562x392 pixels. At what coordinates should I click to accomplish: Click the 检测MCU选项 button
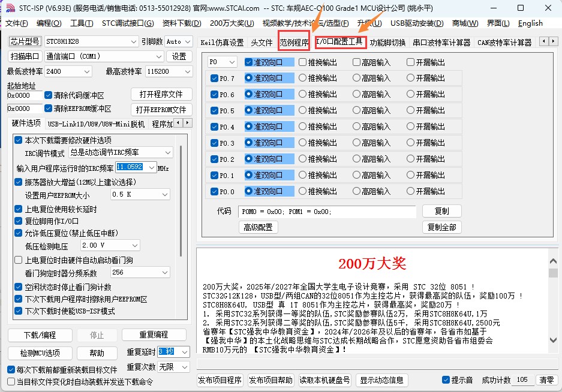click(x=40, y=353)
